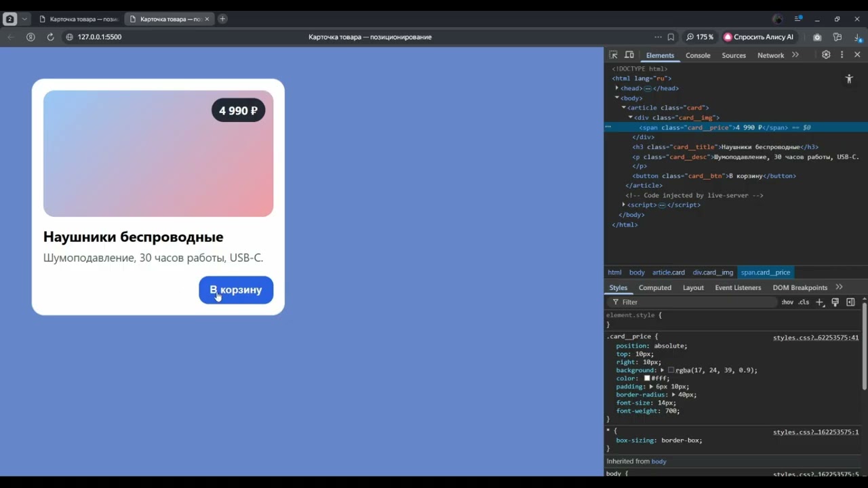868x488 pixels.
Task: Switch to the Sources tab
Action: pos(734,56)
